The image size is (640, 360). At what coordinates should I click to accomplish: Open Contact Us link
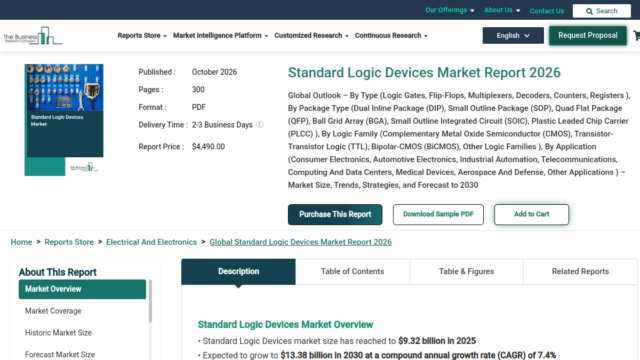547,11
